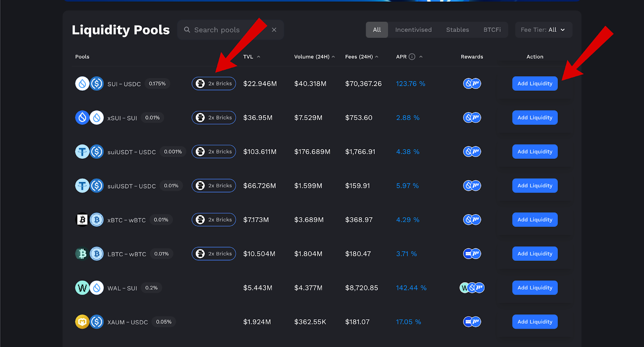This screenshot has height=347, width=644.
Task: Clear the search pools field
Action: click(x=274, y=30)
